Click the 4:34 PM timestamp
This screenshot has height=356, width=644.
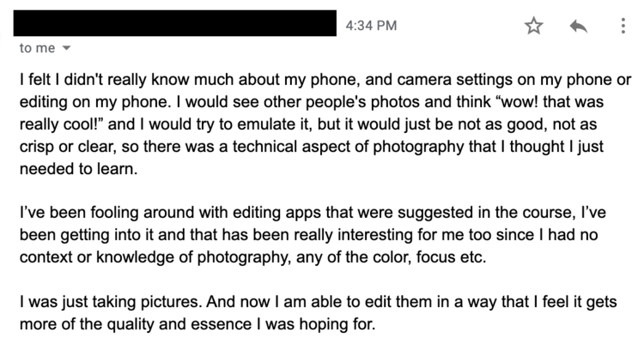[x=370, y=27]
